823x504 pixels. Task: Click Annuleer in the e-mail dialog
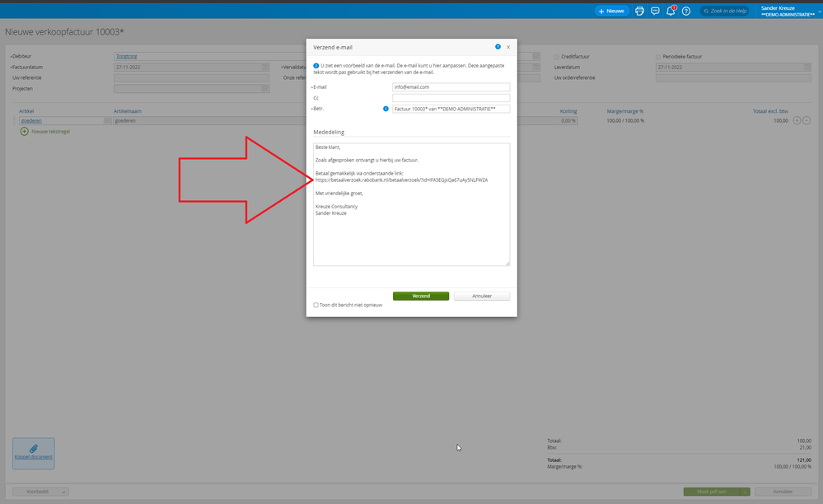[482, 296]
